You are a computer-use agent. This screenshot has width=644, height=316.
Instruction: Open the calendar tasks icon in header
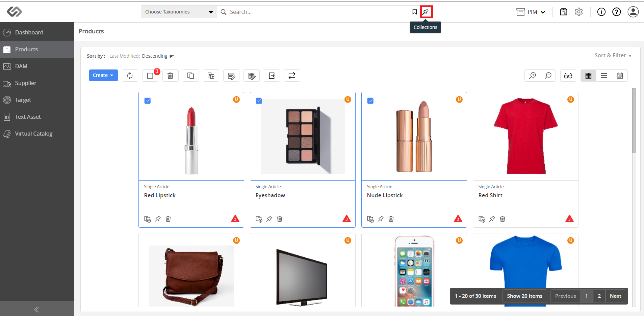click(x=564, y=12)
